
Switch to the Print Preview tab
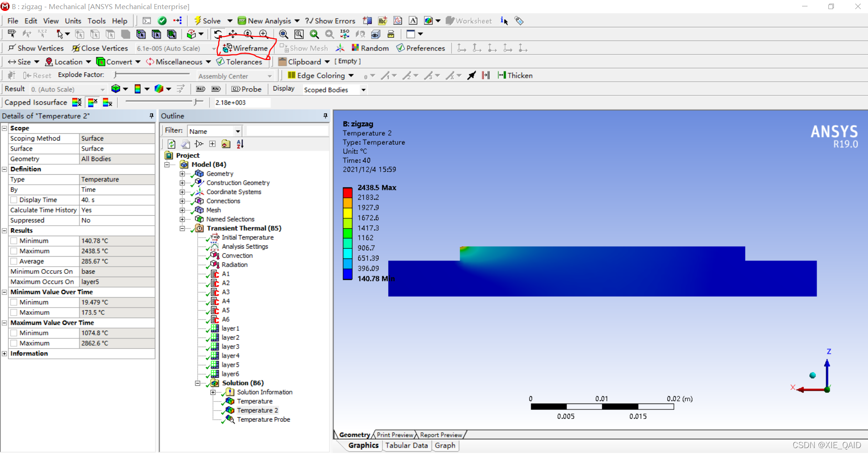395,435
